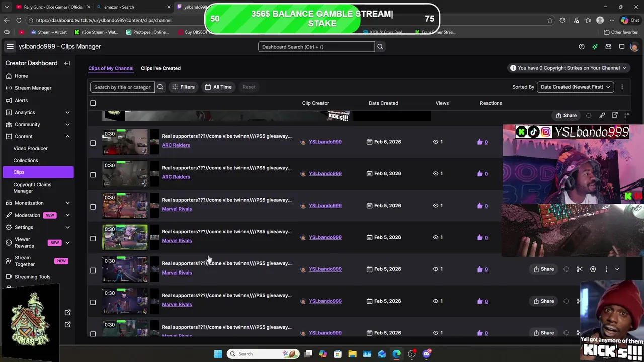
Task: Click the clips search input field
Action: [122, 87]
